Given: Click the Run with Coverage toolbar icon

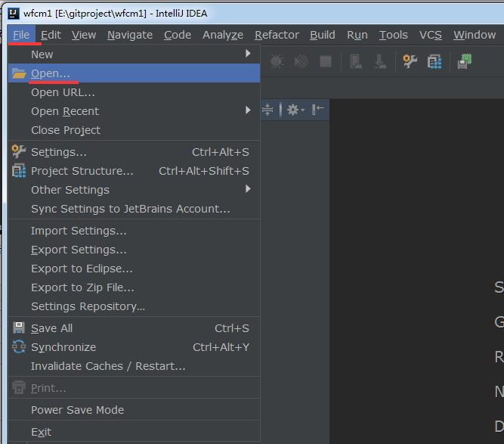Looking at the screenshot, I should (301, 61).
